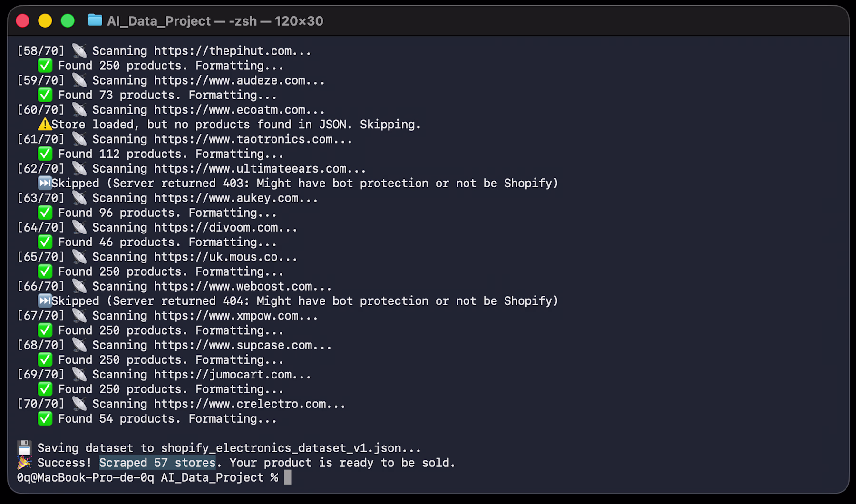The image size is (856, 504).
Task: Click the green checkmark for 54 products found
Action: [45, 418]
